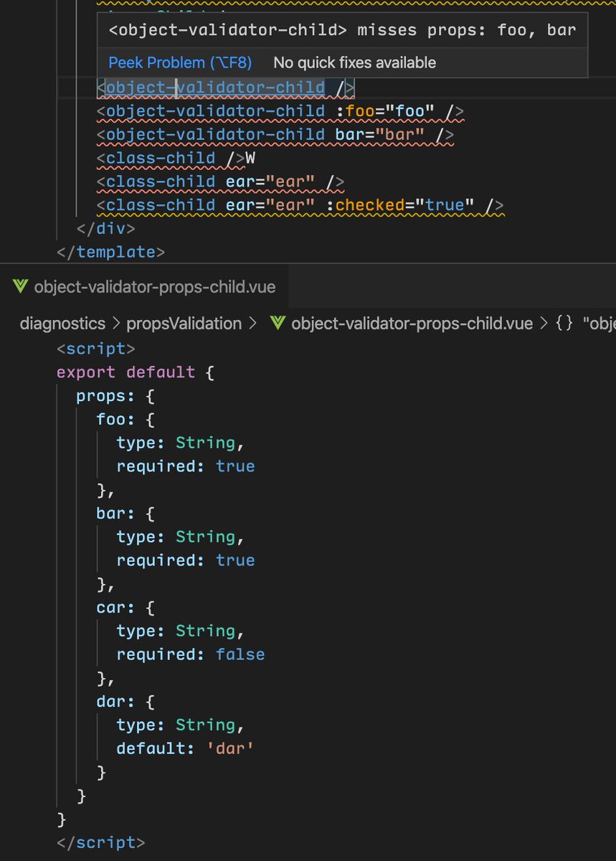Place cursor in empty object-validator-child tag
Image resolution: width=616 pixels, height=861 pixels.
pyautogui.click(x=225, y=88)
